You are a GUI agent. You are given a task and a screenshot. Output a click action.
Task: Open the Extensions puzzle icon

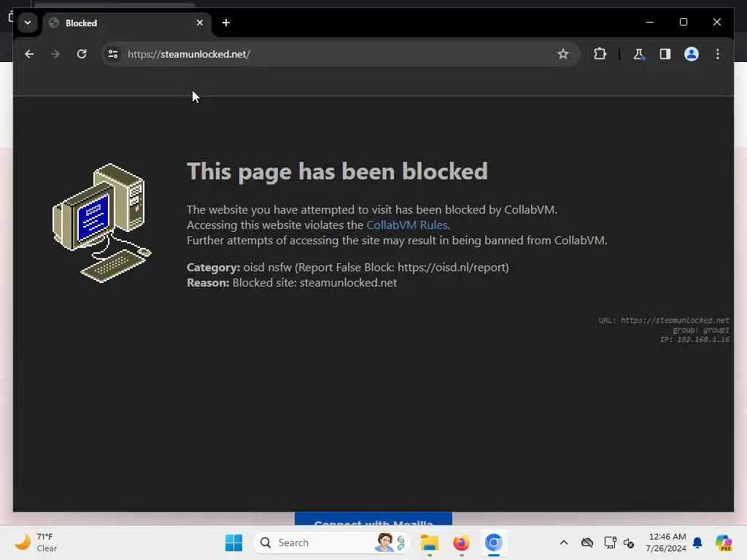coord(600,54)
